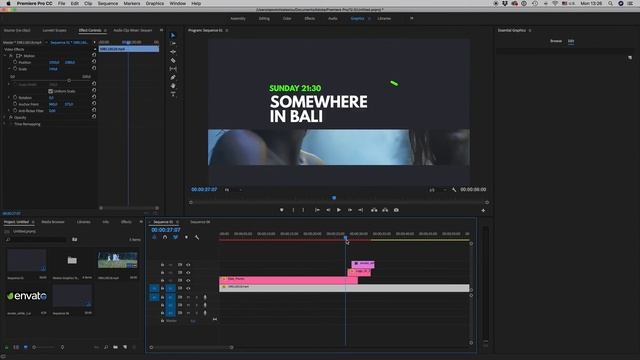
Task: Open the 1/2 playback resolution dropdown
Action: click(x=437, y=189)
